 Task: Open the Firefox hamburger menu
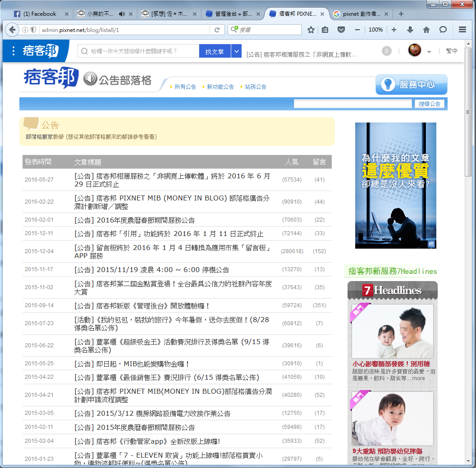(462, 30)
